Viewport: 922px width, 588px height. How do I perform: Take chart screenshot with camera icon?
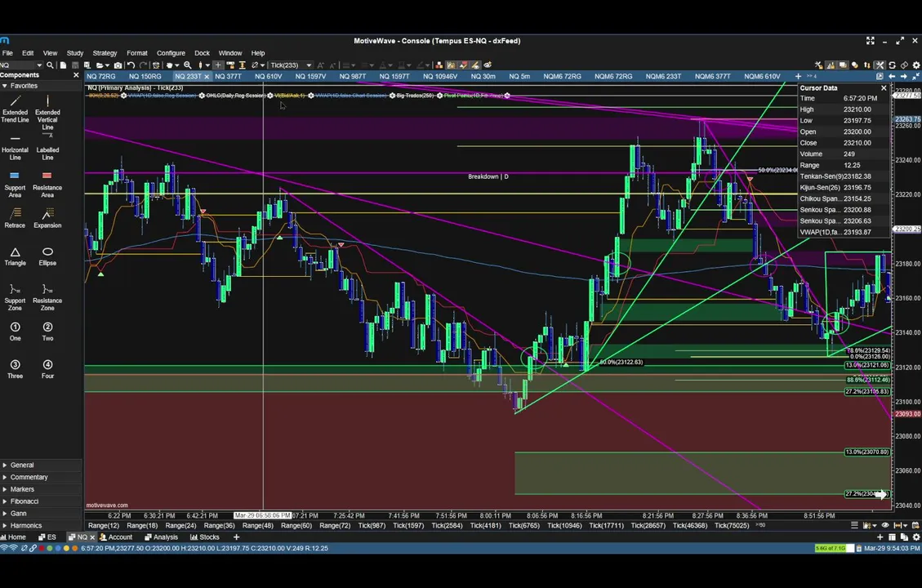118,65
